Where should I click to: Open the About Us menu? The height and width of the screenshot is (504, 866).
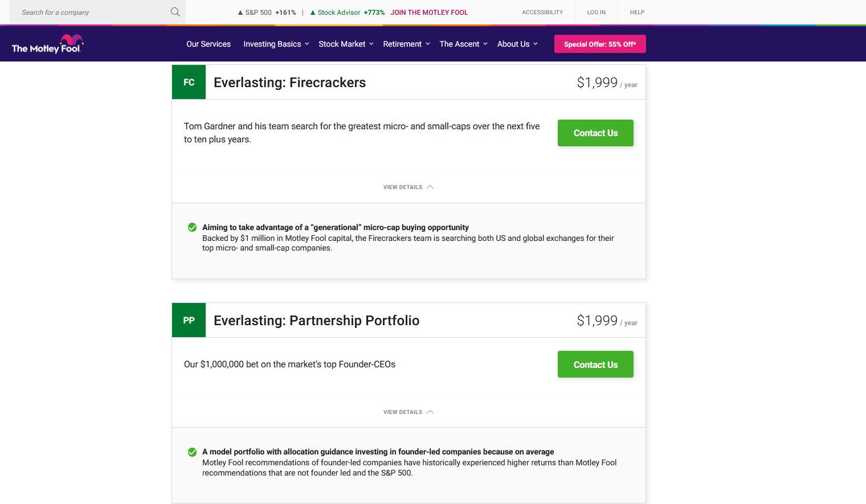pos(517,44)
